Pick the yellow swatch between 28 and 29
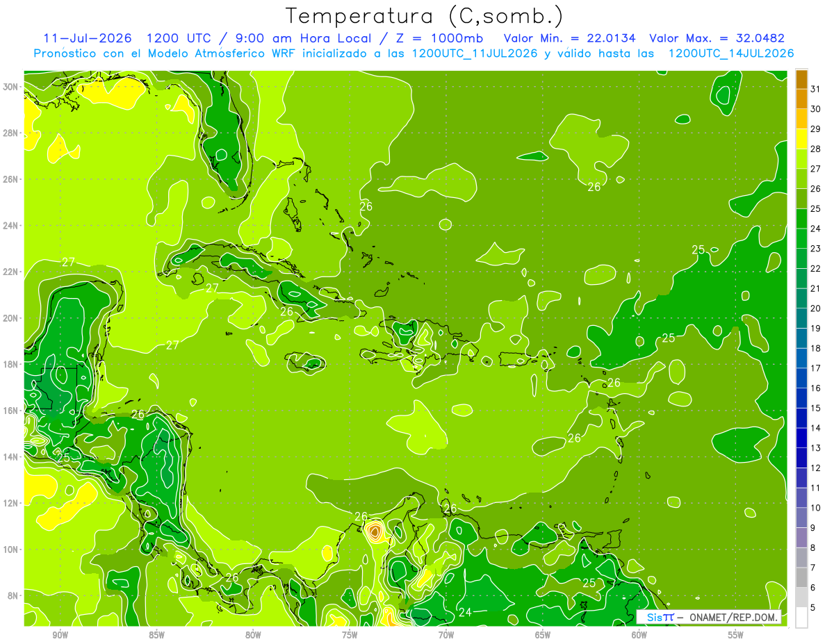834x644 pixels. point(801,139)
